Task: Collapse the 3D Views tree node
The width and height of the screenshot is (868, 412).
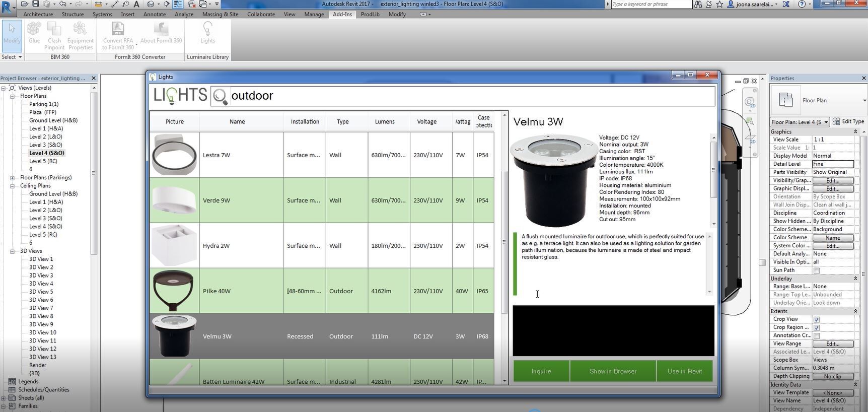Action: [12, 251]
